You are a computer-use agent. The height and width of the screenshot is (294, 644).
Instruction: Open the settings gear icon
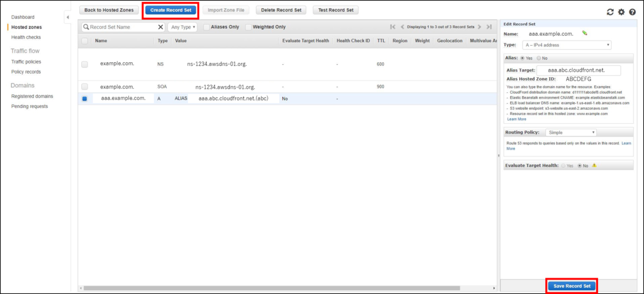[x=621, y=13]
